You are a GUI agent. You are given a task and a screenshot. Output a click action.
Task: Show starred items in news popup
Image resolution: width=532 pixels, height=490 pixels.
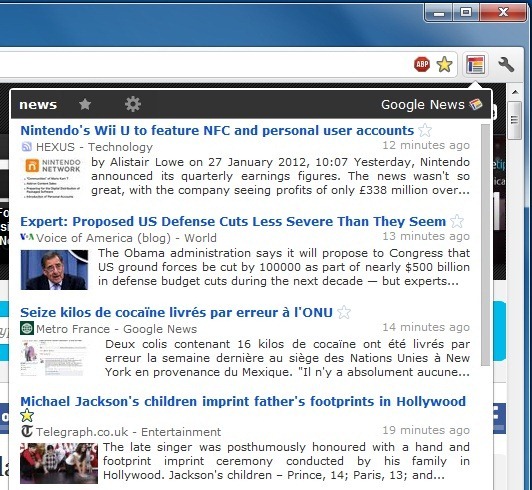[85, 104]
